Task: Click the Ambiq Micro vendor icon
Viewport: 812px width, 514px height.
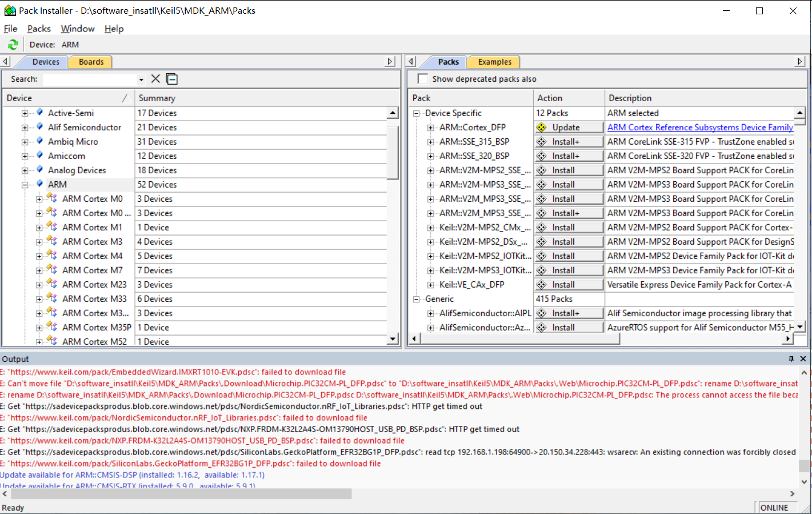Action: pos(39,141)
